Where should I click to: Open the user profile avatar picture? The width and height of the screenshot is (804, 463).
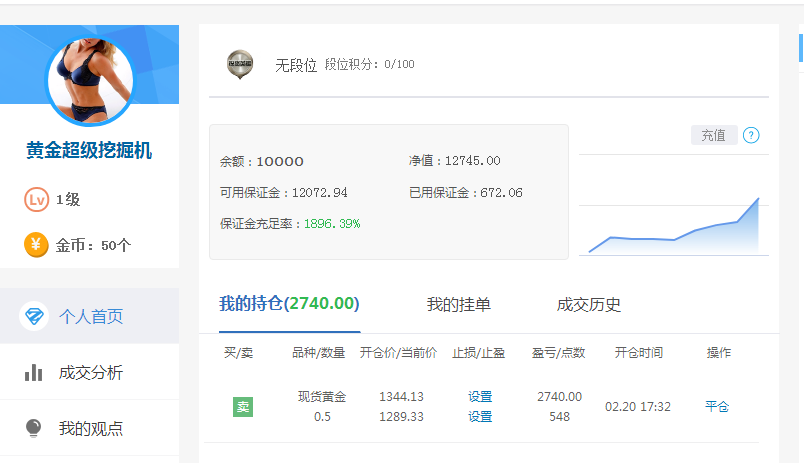click(90, 81)
